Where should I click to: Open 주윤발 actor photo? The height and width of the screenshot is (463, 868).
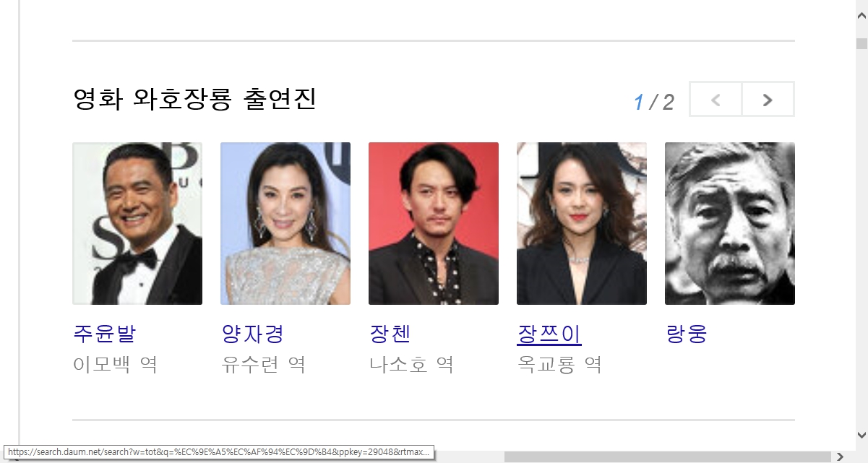[x=137, y=223]
